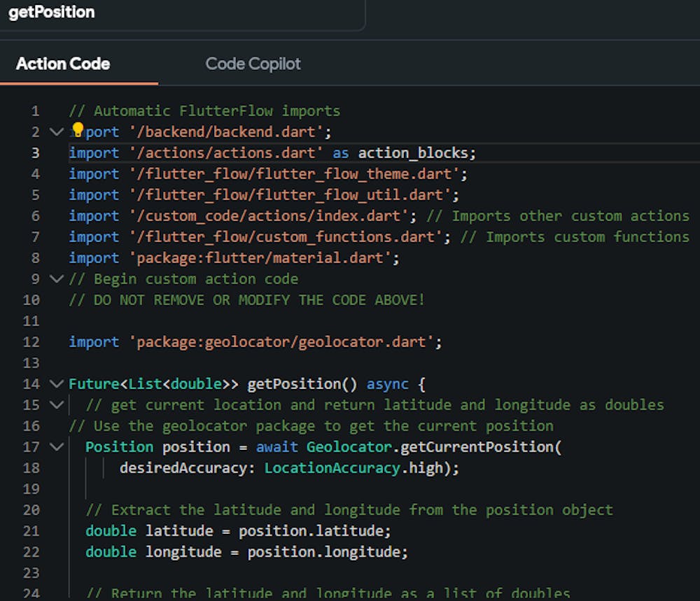Image resolution: width=700 pixels, height=601 pixels.
Task: Click the lightbulb quick-fix icon on line 2
Action: (78, 129)
